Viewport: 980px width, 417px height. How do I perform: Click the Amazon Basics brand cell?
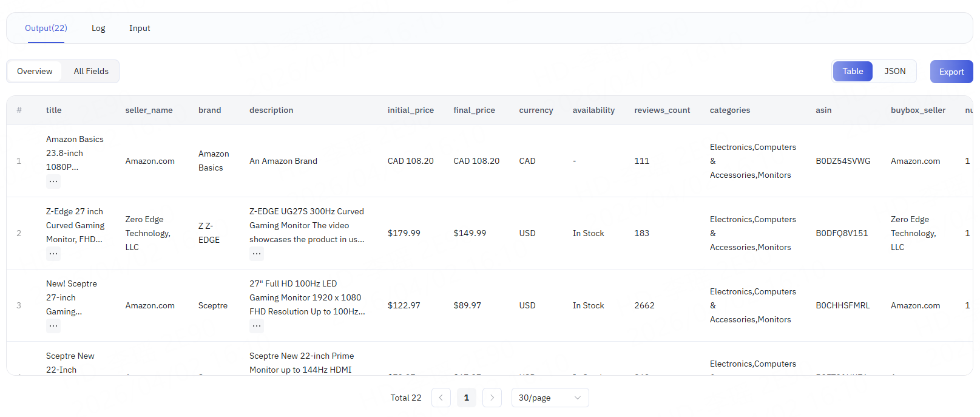pos(214,161)
